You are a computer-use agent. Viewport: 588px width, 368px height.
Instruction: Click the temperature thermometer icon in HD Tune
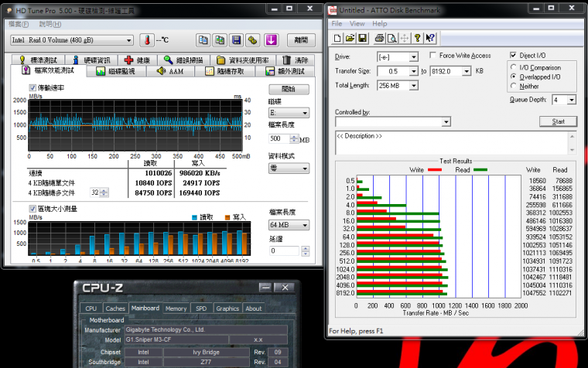coord(146,40)
